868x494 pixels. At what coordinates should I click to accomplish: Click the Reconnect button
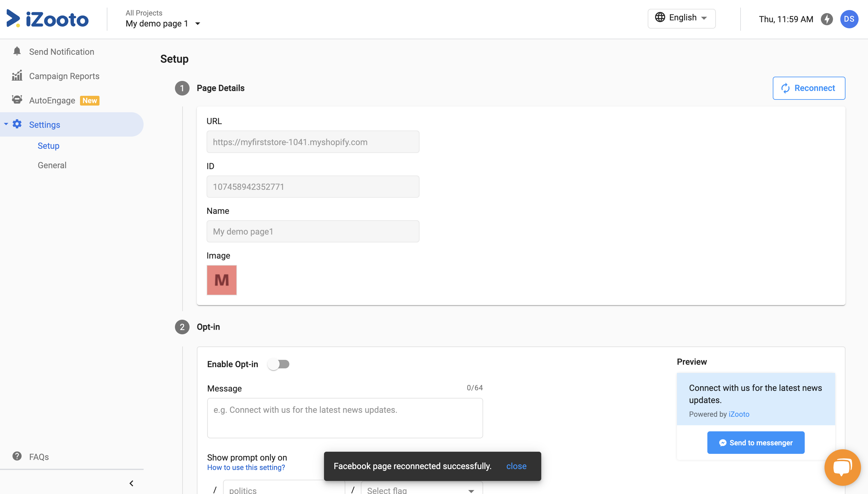[809, 88]
